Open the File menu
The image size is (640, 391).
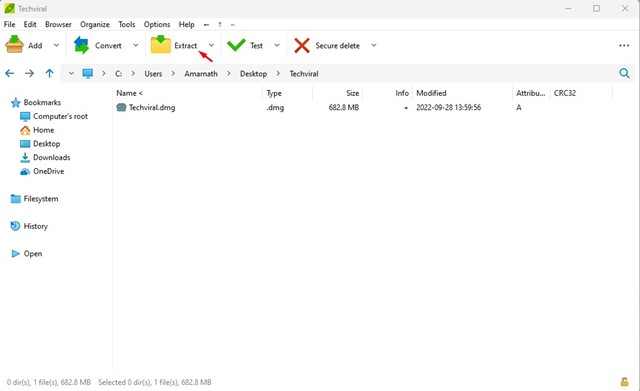[9, 24]
